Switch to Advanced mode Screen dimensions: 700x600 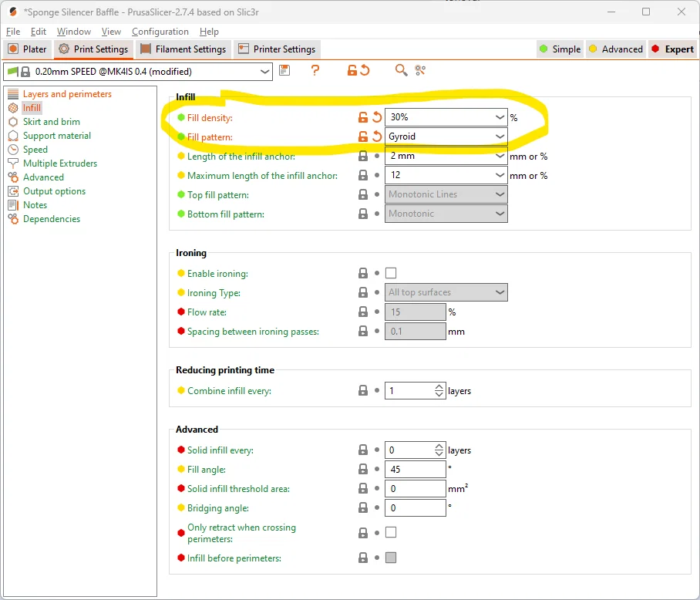pos(616,49)
